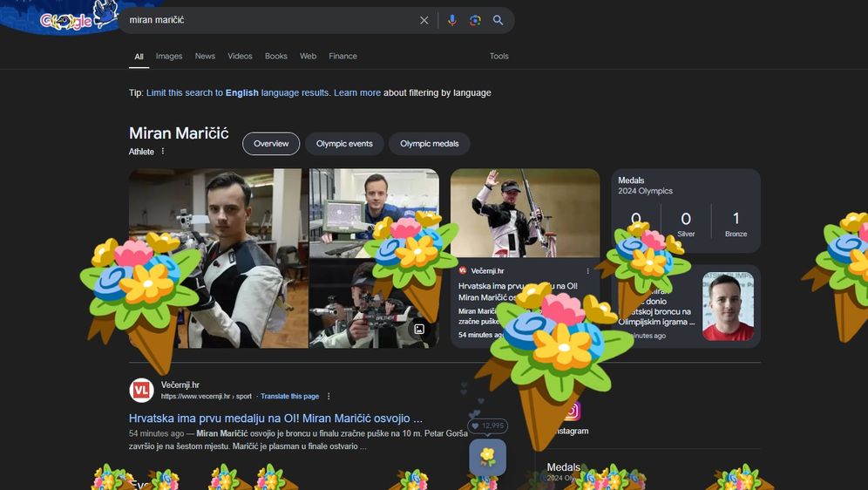Select the Olympic medals chip

click(429, 143)
